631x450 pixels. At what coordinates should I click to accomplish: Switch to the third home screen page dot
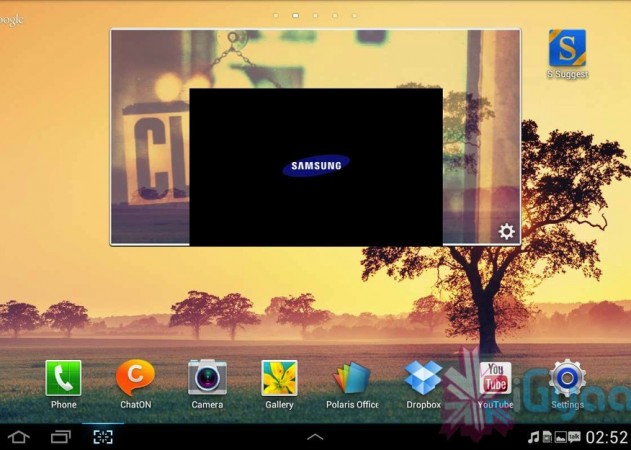[315, 16]
